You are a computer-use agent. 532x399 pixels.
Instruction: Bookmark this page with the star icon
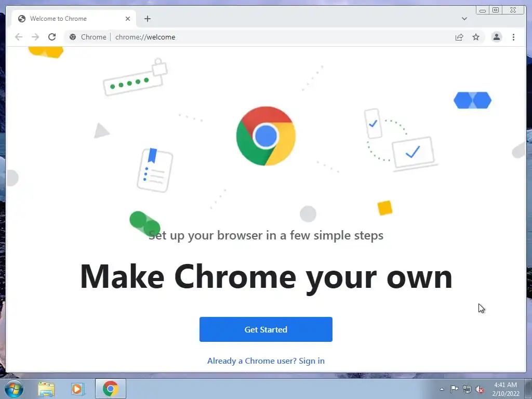click(x=476, y=37)
